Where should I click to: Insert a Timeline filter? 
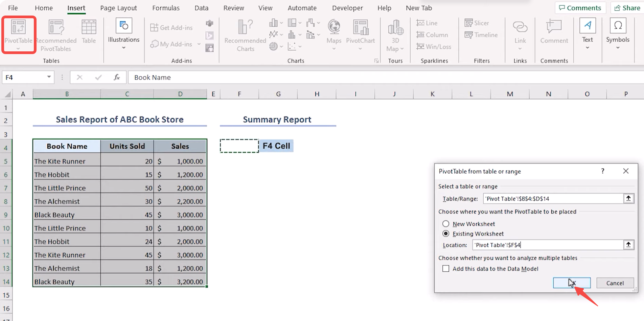[x=481, y=35]
